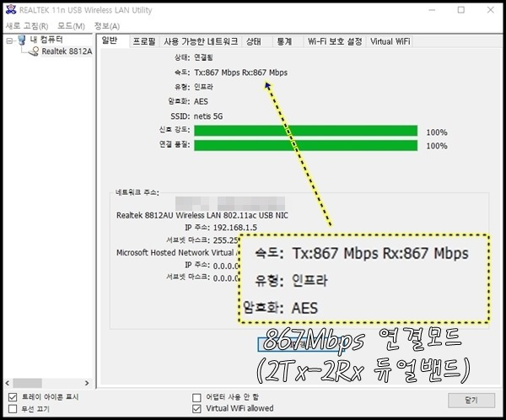Open the 모드(M) menu
The image size is (506, 420).
point(71,26)
